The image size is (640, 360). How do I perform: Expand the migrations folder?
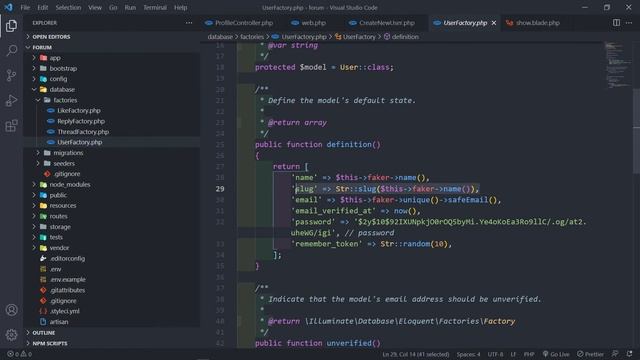[x=68, y=153]
